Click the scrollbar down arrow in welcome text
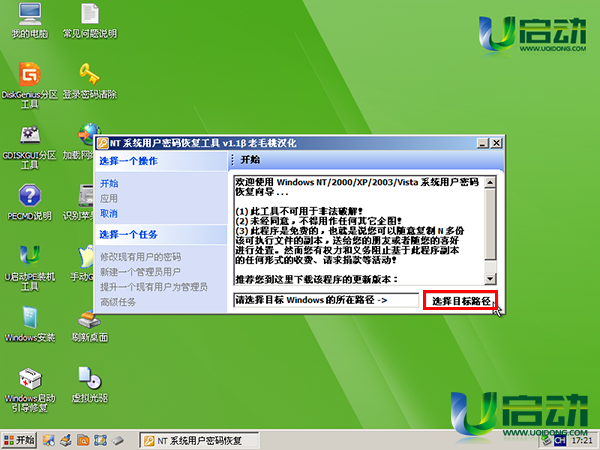Image resolution: width=600 pixels, height=450 pixels. tap(490, 279)
